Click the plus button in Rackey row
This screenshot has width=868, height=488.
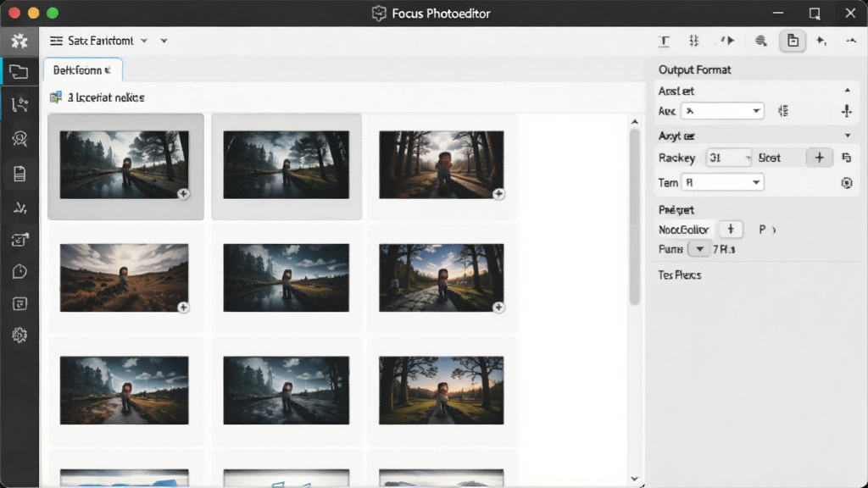tap(820, 158)
